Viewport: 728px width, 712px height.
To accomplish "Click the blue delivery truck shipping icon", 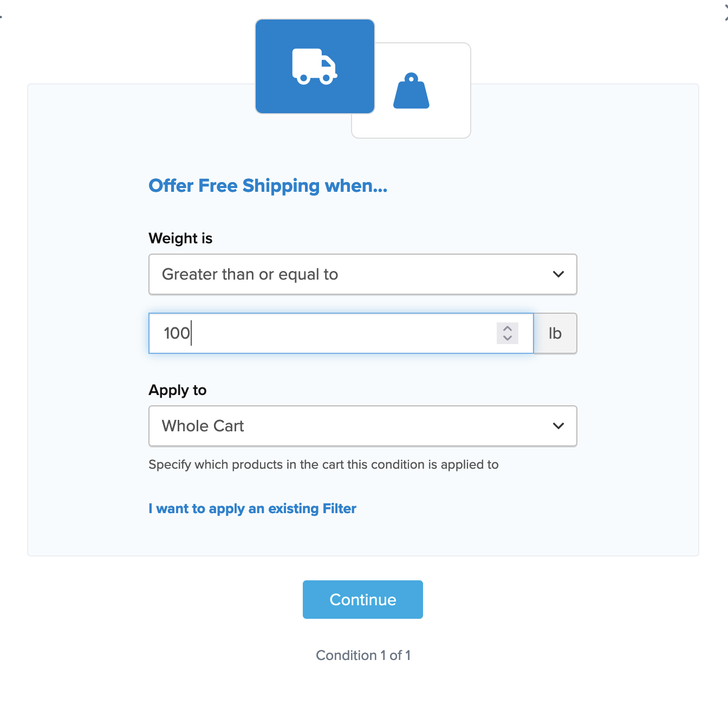I will (x=315, y=67).
